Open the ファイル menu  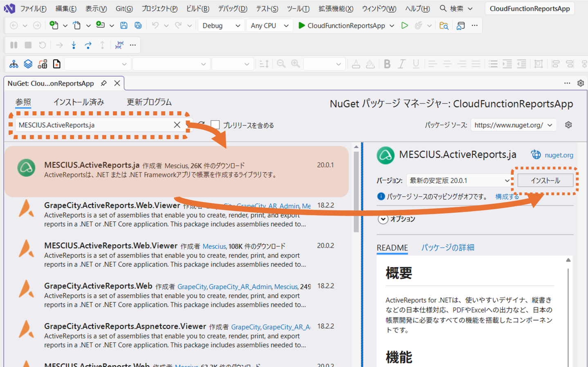34,8
